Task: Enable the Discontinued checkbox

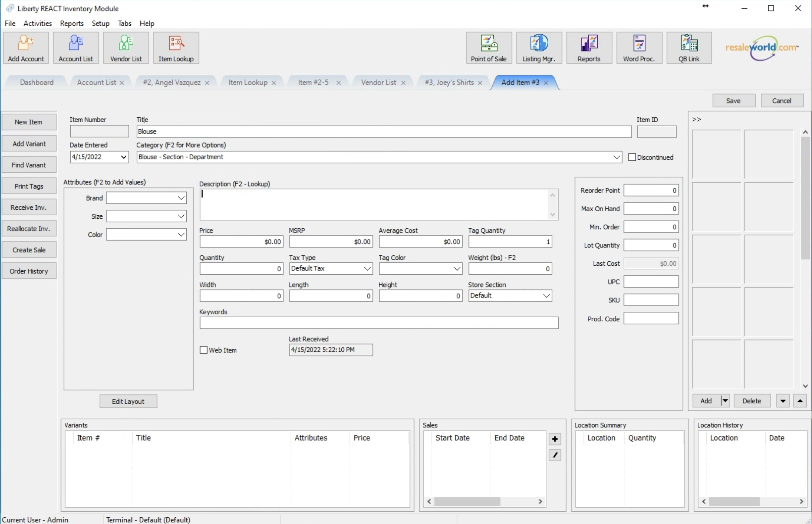Action: click(x=632, y=157)
